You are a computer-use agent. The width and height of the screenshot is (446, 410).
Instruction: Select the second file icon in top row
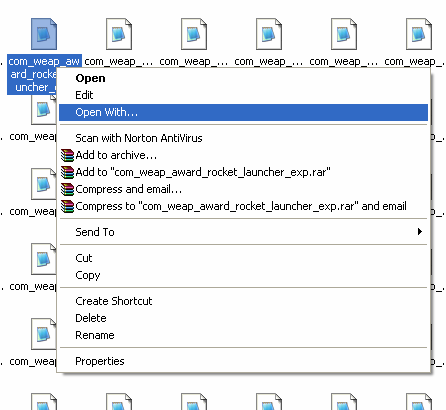[x=119, y=34]
